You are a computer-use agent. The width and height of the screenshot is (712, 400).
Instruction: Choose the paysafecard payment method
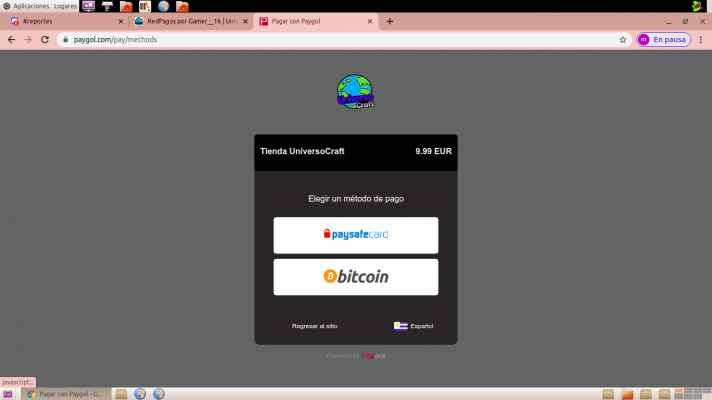(x=356, y=235)
